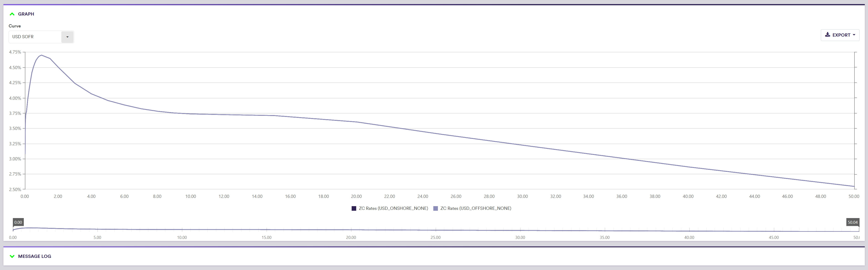The image size is (868, 270).
Task: Click the light USD_OFFSHORE_NONE legend swatch
Action: 435,208
